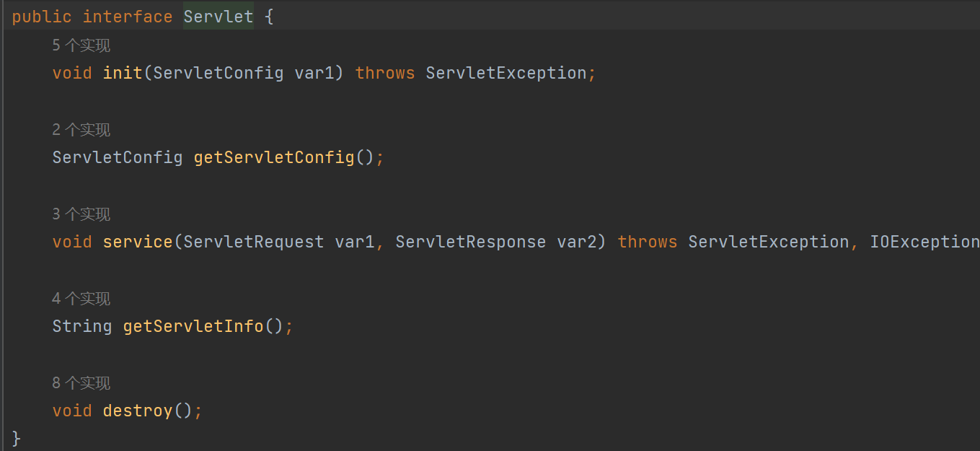Click the ServletResponse parameter type
980x451 pixels.
(470, 242)
